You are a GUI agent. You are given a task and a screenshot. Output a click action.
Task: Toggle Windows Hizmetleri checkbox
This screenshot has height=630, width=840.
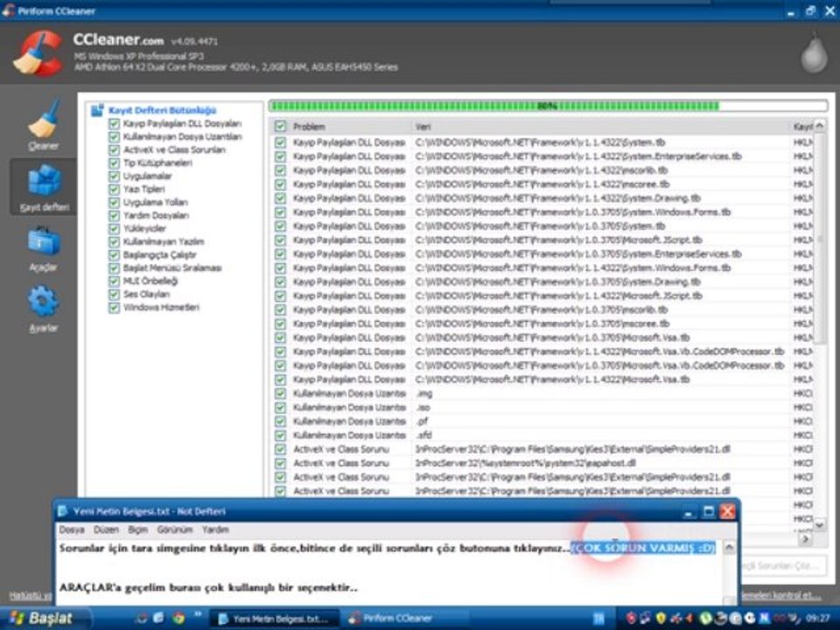(x=114, y=307)
